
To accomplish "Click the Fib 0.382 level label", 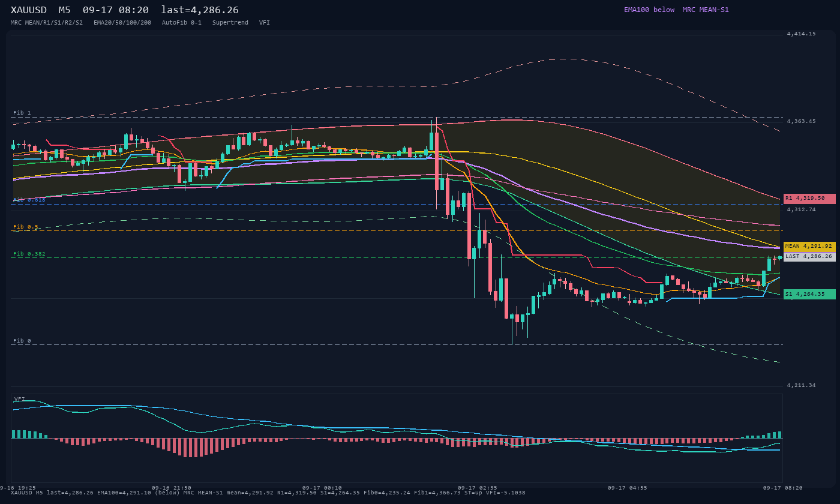I will click(29, 254).
